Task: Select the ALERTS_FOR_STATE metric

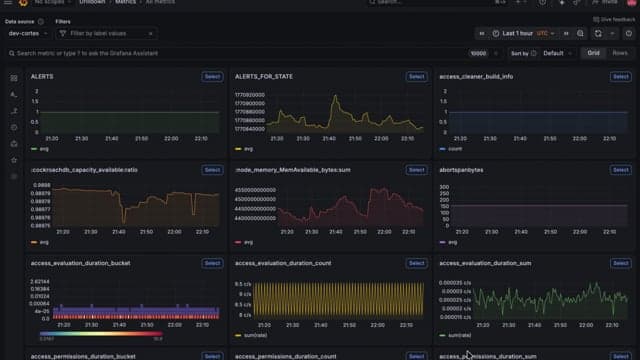Action: (416, 77)
